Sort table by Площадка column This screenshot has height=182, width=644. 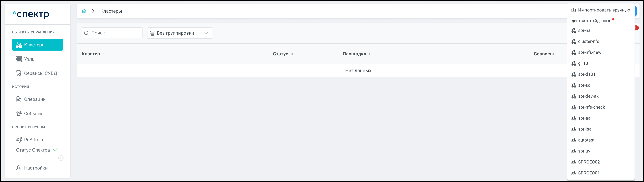370,54
